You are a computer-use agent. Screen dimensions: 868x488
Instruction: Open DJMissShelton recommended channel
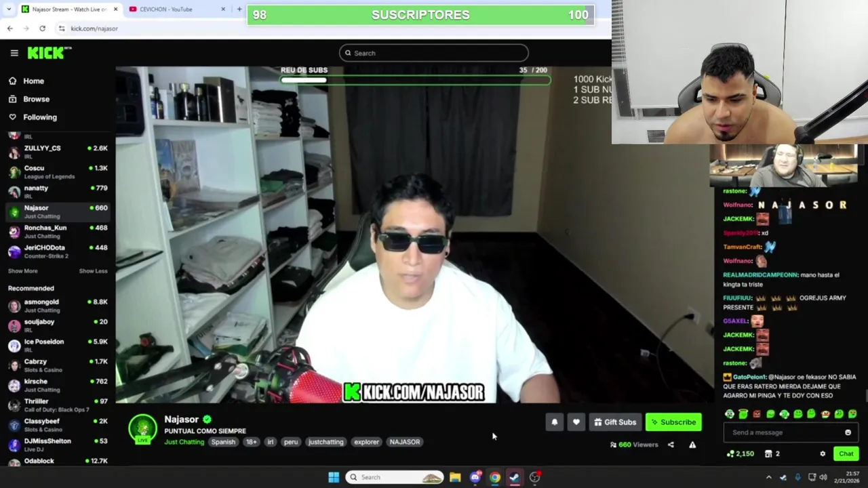(x=58, y=444)
